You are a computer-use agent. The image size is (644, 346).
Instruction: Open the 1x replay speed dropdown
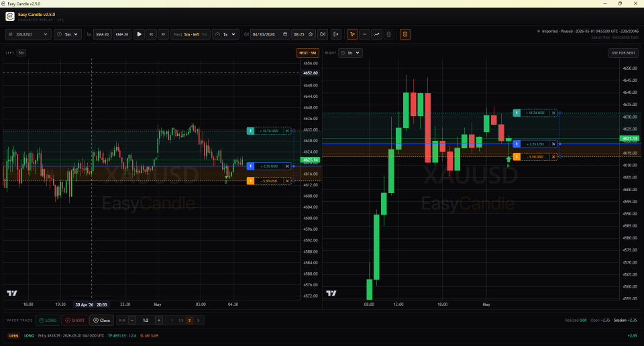225,34
